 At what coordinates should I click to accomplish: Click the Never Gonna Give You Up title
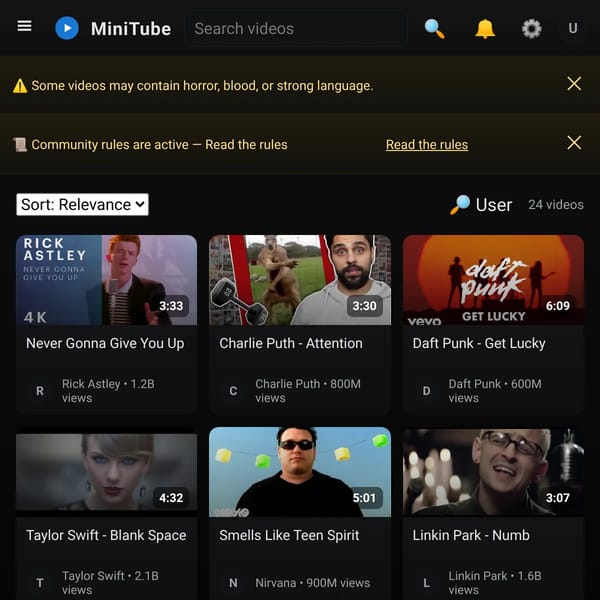click(x=105, y=344)
